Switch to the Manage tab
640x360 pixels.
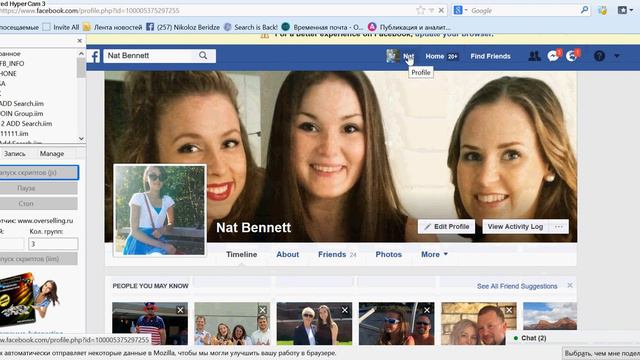pyautogui.click(x=52, y=154)
